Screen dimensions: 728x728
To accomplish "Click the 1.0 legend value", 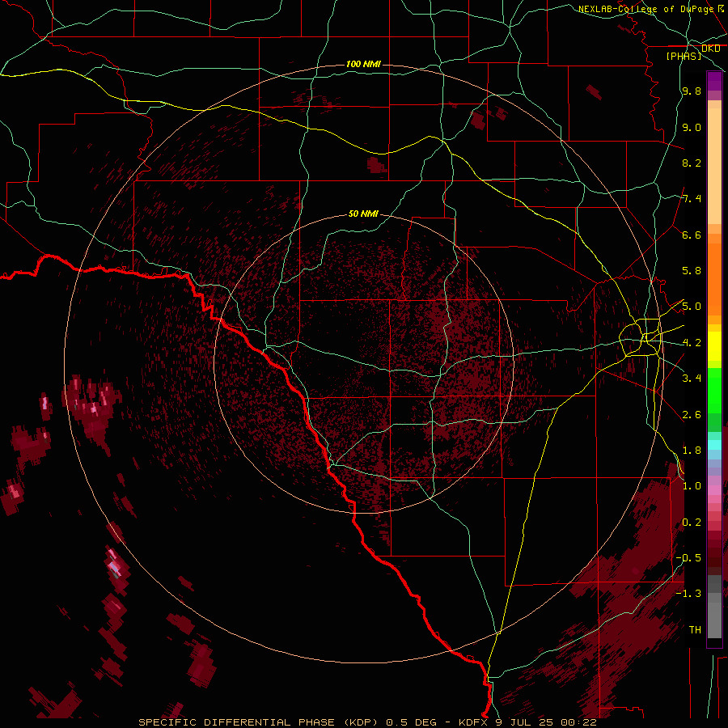I will 692,486.
